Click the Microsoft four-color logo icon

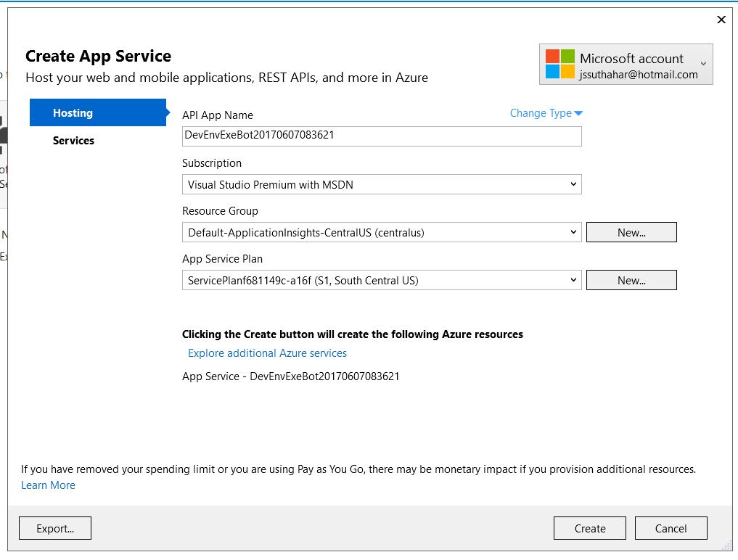[559, 64]
